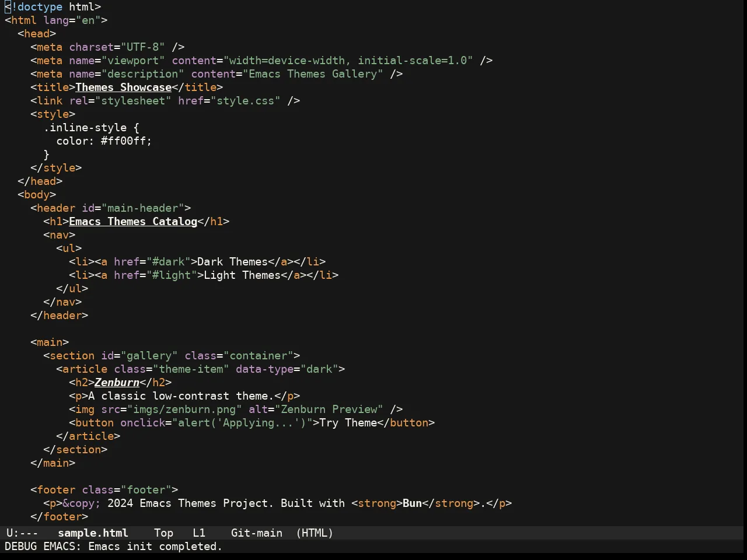The width and height of the screenshot is (747, 560).
Task: Click 'Light Themes' link text
Action: coord(243,275)
